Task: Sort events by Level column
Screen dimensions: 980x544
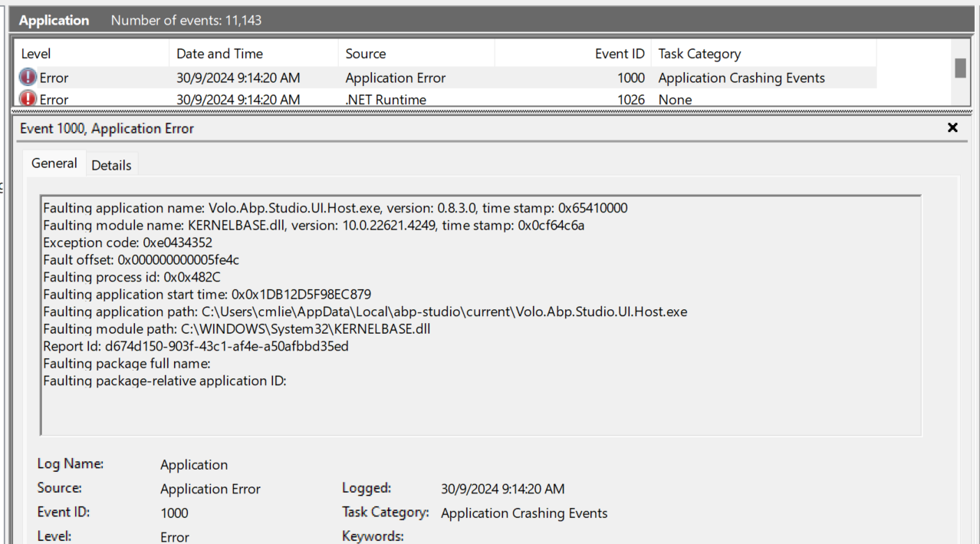Action: (91, 54)
